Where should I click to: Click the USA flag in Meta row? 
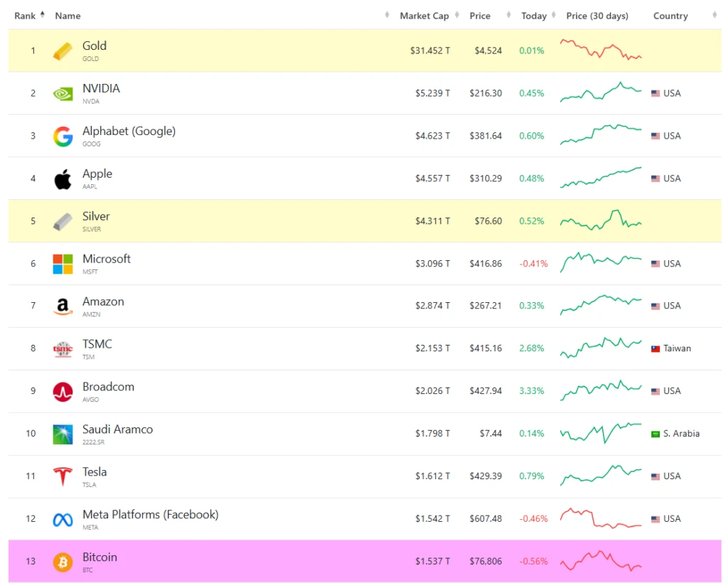tap(655, 519)
